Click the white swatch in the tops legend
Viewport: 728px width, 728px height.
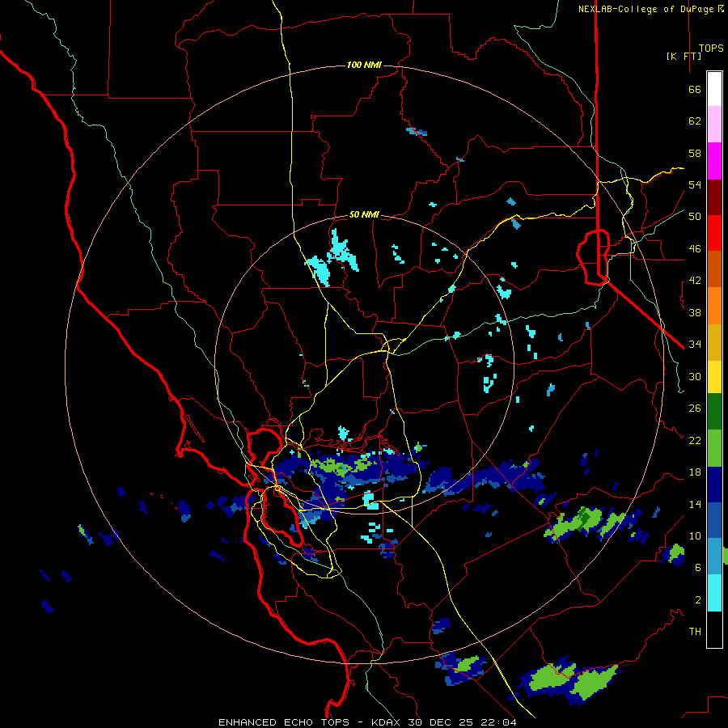714,89
